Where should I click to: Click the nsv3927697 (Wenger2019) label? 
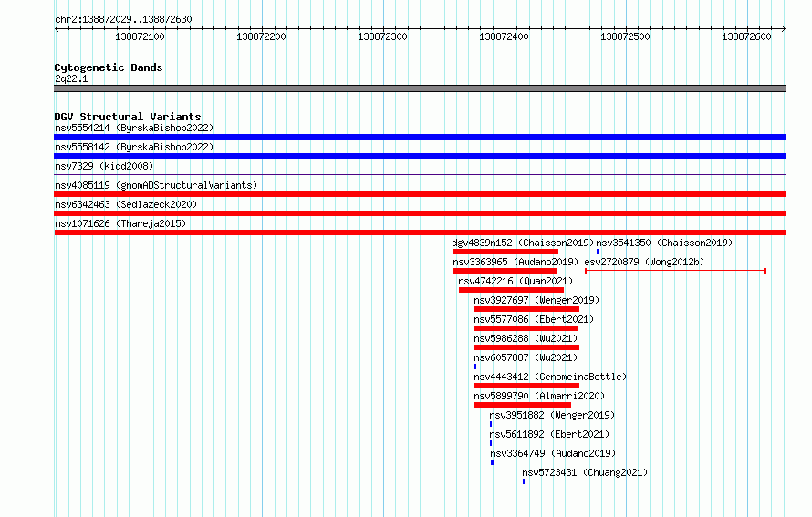536,300
